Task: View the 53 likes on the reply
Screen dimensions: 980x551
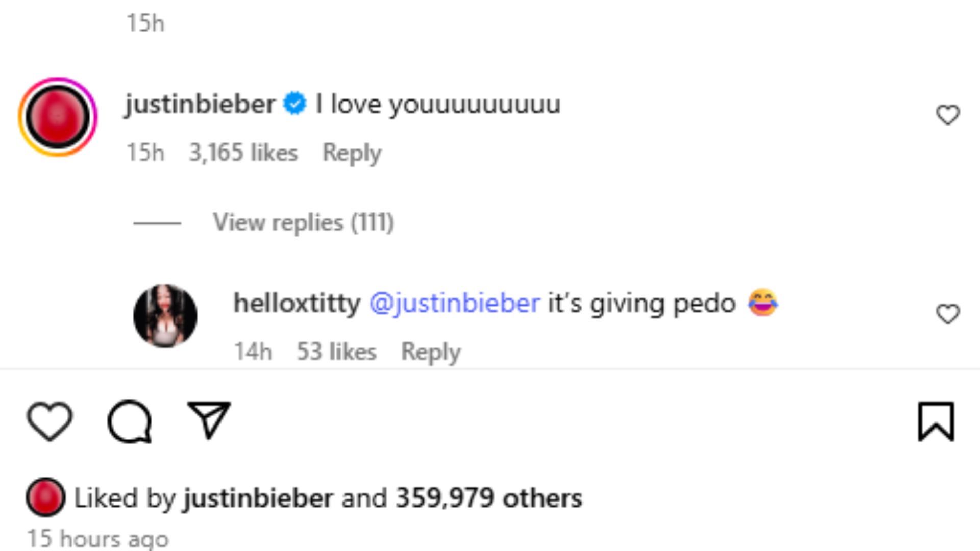Action: [336, 352]
